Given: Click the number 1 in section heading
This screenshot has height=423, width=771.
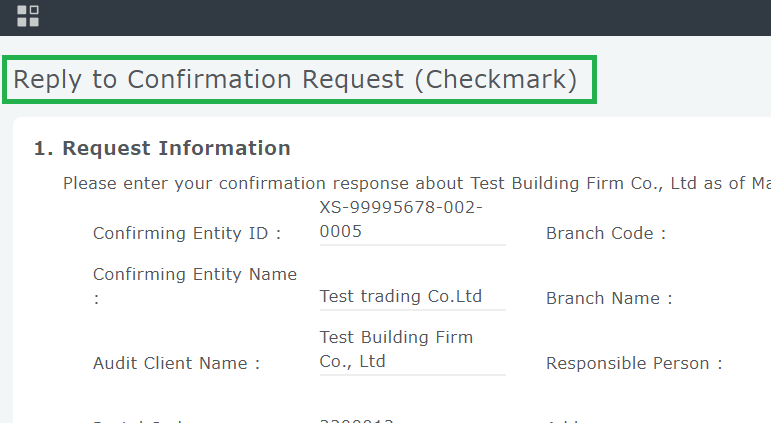Looking at the screenshot, I should [41, 149].
